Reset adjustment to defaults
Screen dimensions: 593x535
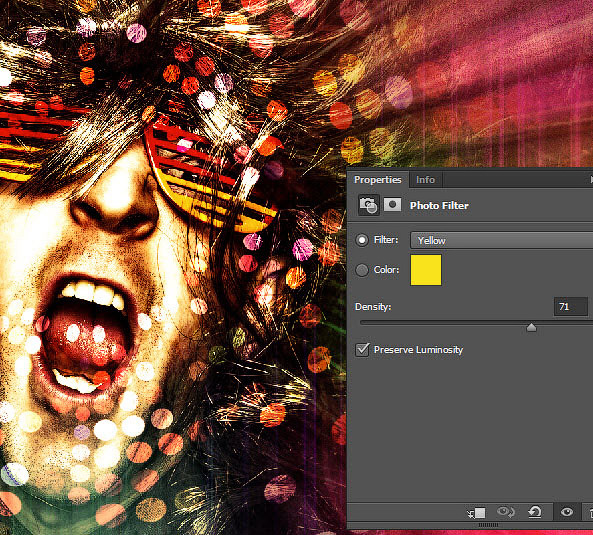[535, 512]
